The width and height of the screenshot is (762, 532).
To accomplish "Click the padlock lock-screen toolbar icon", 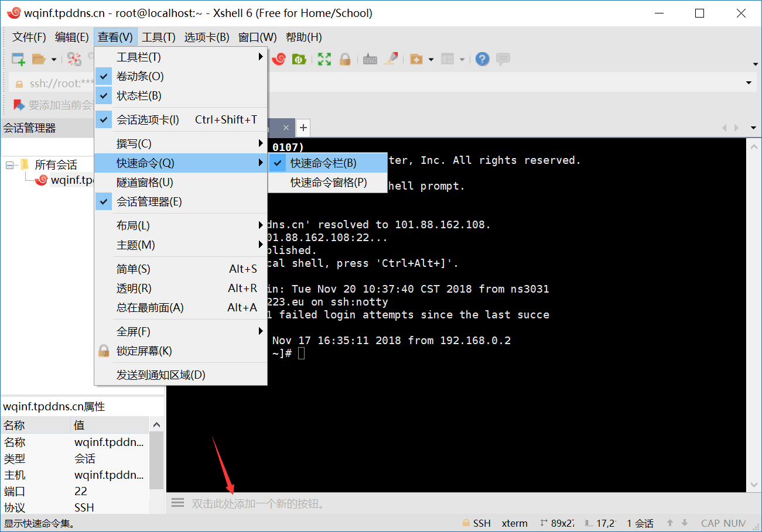I will pos(345,59).
